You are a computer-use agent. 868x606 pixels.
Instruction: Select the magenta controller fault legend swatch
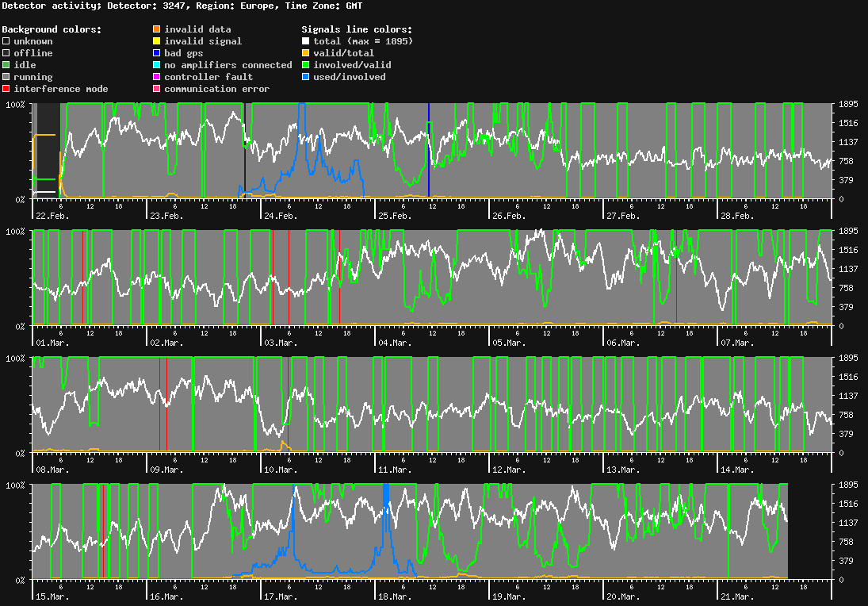(x=157, y=77)
